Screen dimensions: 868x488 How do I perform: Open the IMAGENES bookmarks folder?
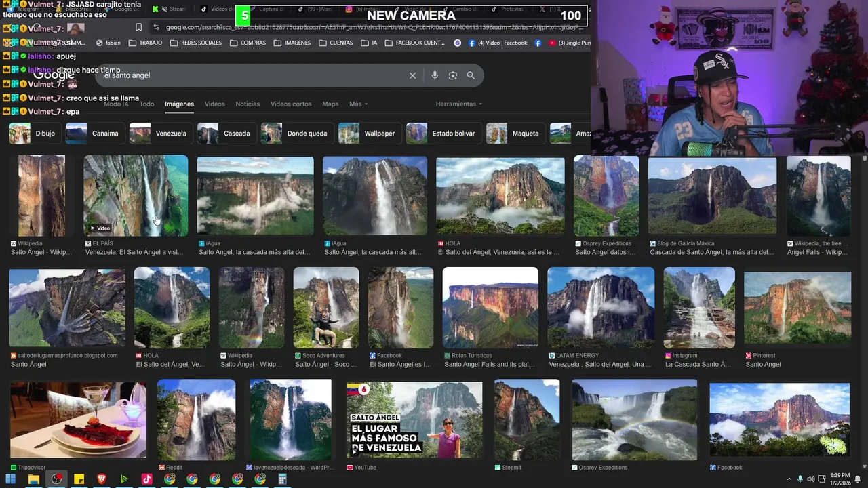point(292,43)
